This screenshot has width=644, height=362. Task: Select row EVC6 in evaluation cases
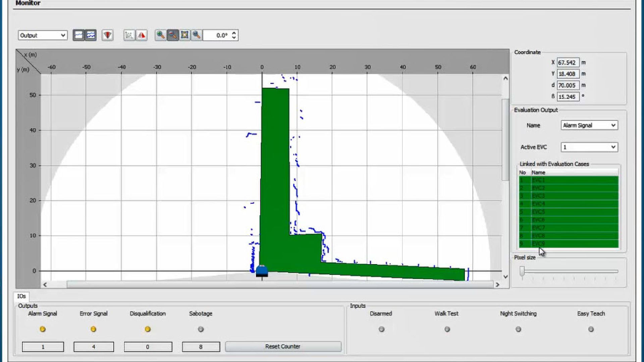[569, 220]
